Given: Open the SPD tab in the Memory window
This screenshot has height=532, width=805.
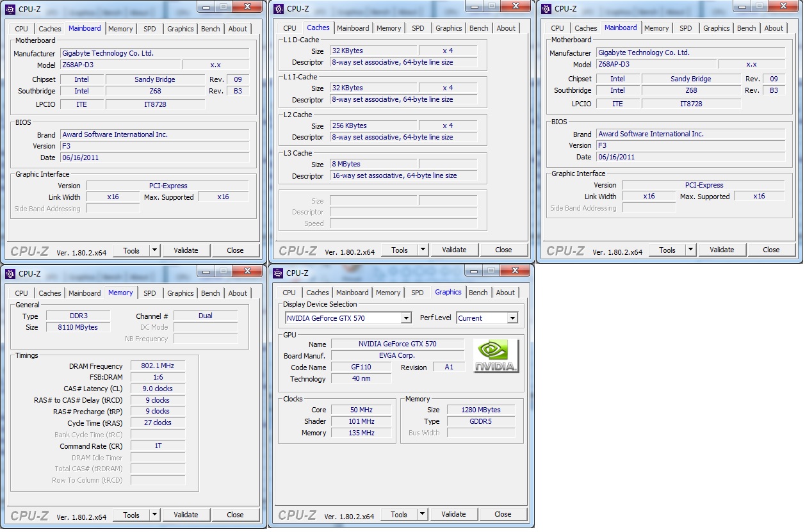Looking at the screenshot, I should click(150, 293).
